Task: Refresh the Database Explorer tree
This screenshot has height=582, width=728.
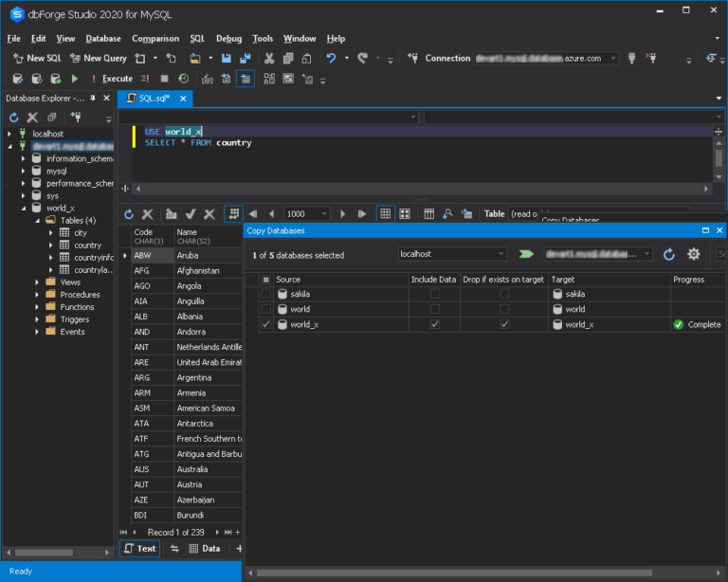Action: [14, 118]
